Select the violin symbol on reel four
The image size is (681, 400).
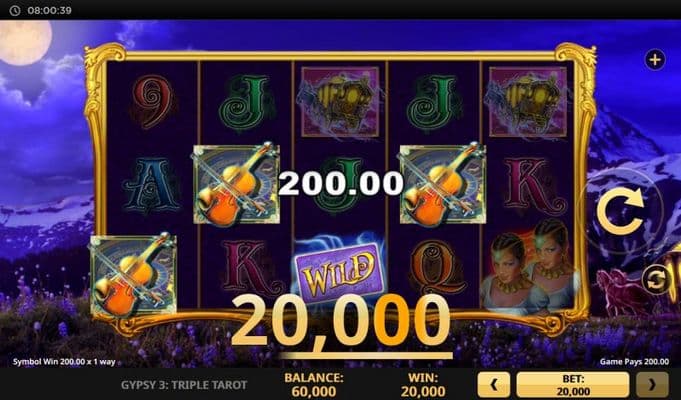pyautogui.click(x=443, y=185)
